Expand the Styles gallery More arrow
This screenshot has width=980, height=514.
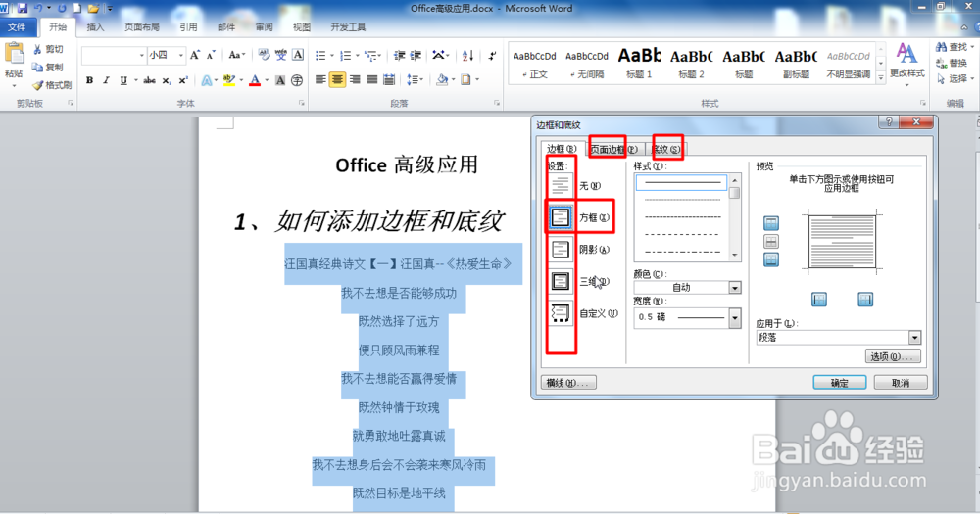(881, 78)
